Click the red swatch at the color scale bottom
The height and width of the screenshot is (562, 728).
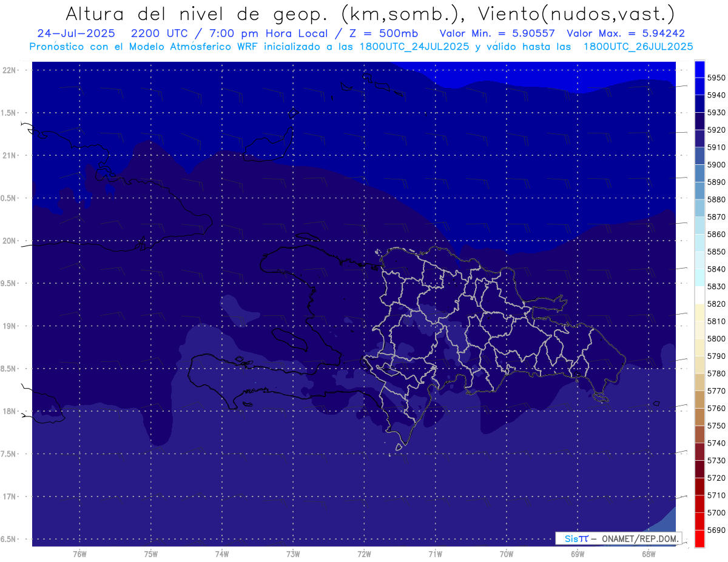tap(699, 538)
